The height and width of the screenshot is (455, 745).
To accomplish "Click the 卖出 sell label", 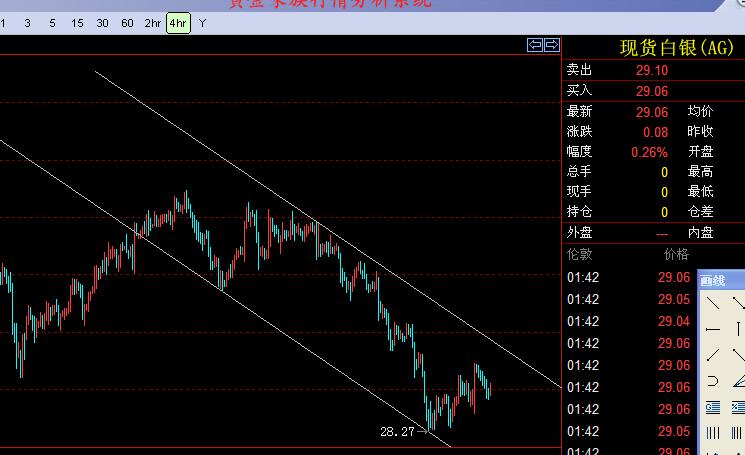I will click(579, 70).
